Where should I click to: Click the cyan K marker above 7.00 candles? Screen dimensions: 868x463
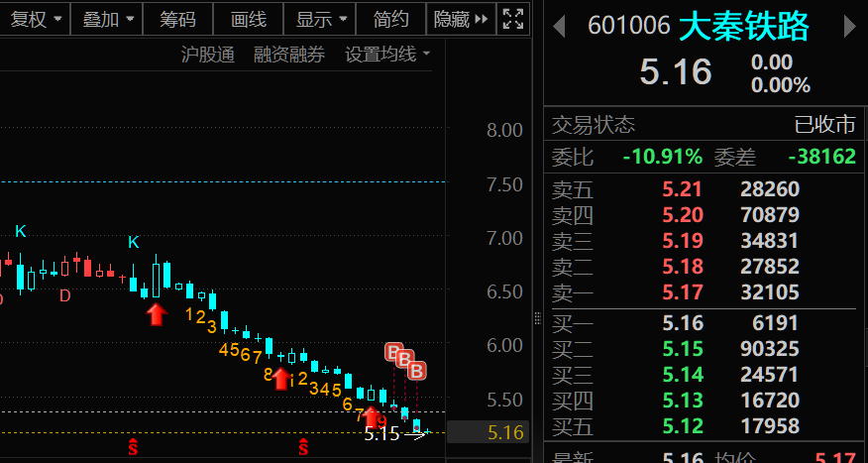(134, 242)
